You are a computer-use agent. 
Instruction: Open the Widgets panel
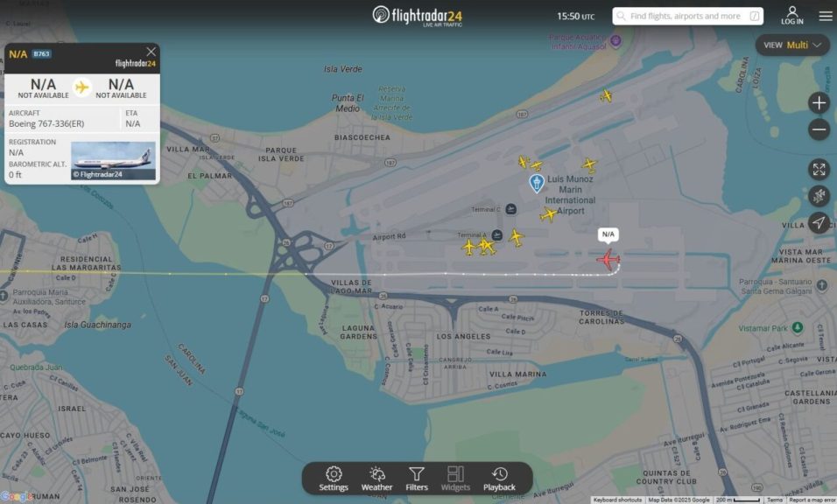(x=455, y=479)
